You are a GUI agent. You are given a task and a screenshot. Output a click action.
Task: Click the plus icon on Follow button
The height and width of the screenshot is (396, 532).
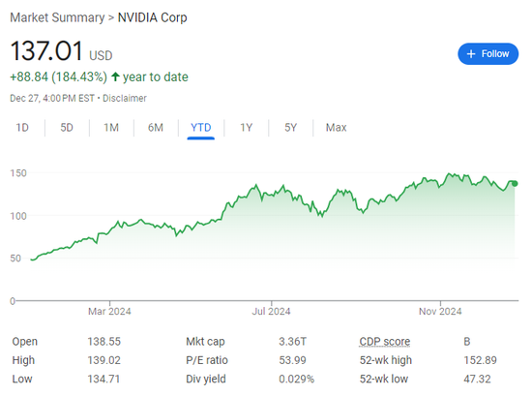(x=471, y=53)
